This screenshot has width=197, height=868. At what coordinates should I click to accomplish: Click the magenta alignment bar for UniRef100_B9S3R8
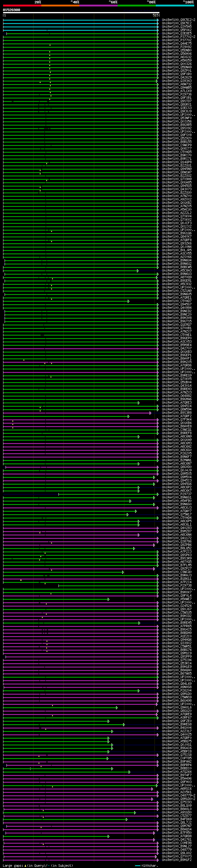[77, 413]
